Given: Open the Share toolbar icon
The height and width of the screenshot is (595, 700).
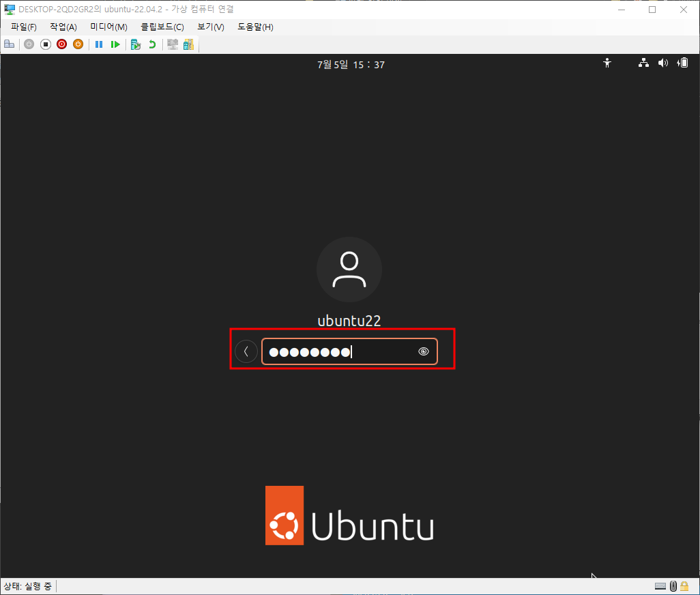Looking at the screenshot, I should (189, 44).
